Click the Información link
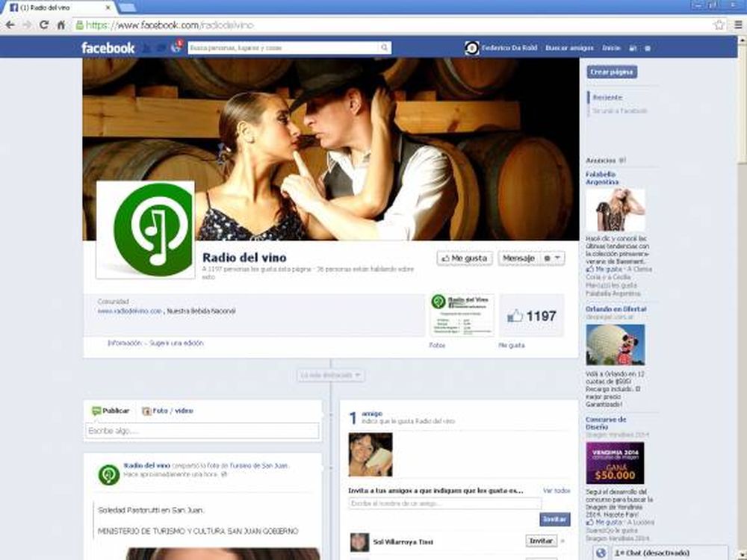 point(125,343)
